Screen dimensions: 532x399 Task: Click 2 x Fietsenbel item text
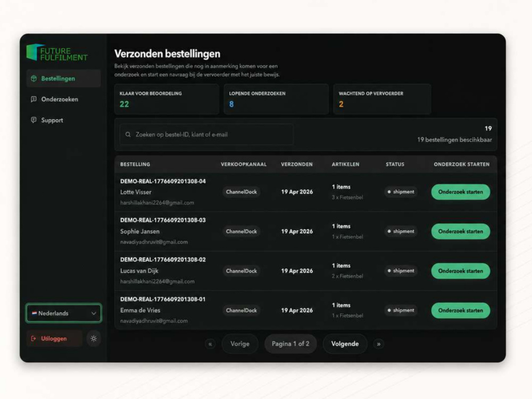tap(347, 276)
